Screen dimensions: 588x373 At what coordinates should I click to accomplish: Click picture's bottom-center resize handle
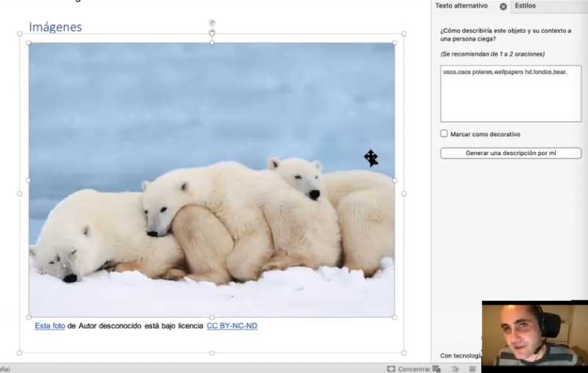(212, 317)
